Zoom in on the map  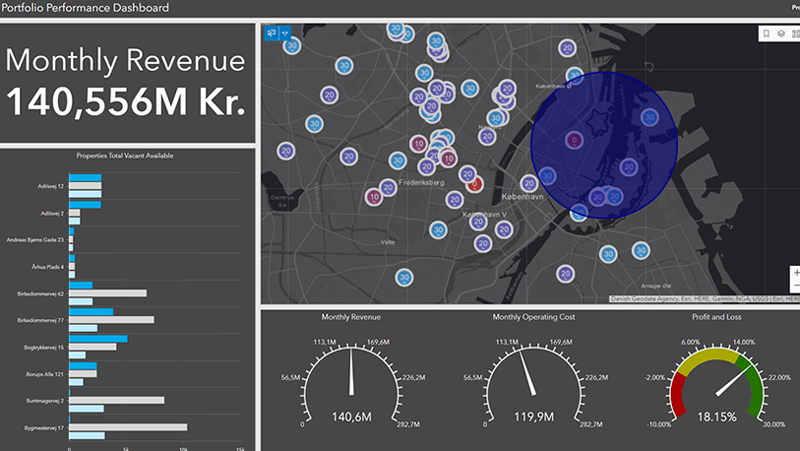pos(796,272)
